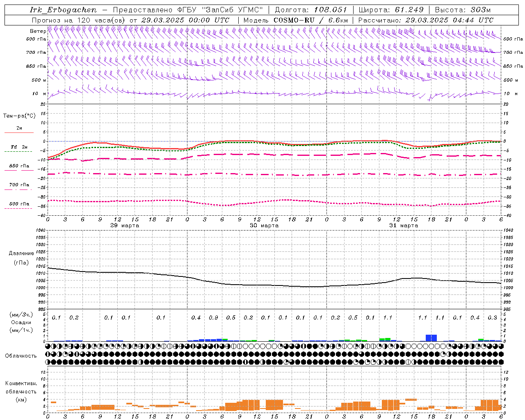Viewport: 525px width, 420px height.
Task: Select the date label '30 марта'
Action: (264, 225)
